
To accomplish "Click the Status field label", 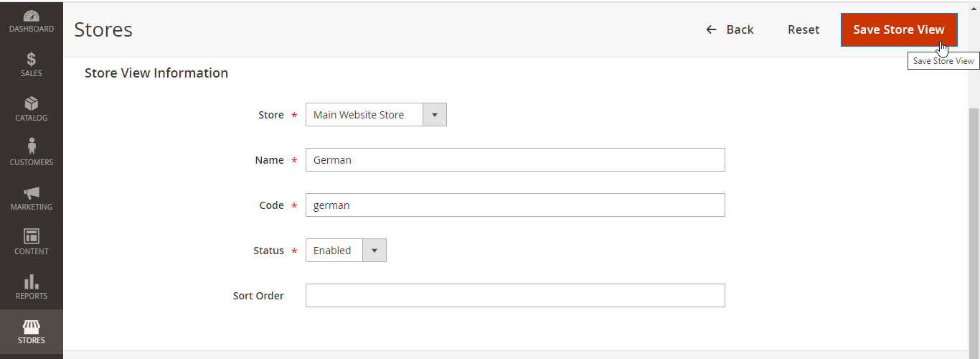I will pos(269,251).
